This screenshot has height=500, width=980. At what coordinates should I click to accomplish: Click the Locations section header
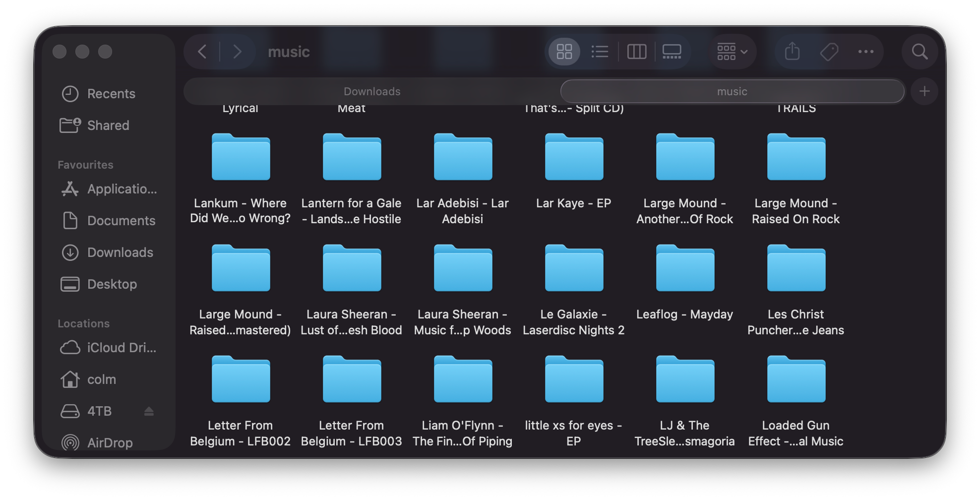pos(83,323)
